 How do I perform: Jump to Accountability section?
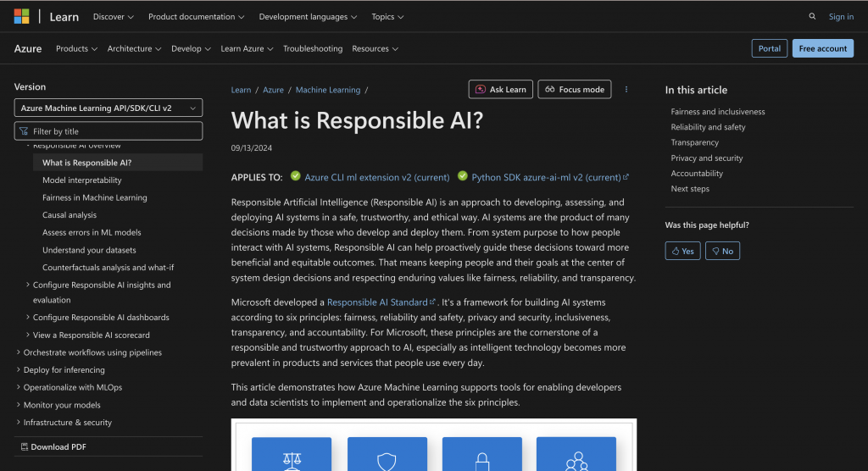click(697, 173)
